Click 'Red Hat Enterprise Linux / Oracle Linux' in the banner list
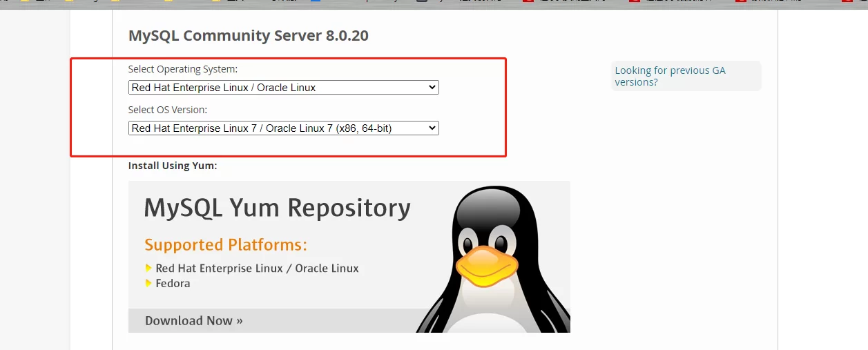Screen dimensions: 868x350 click(x=257, y=268)
